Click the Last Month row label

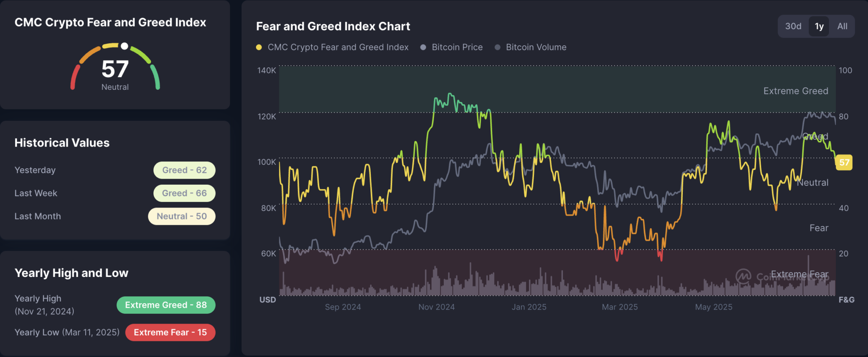(x=37, y=216)
